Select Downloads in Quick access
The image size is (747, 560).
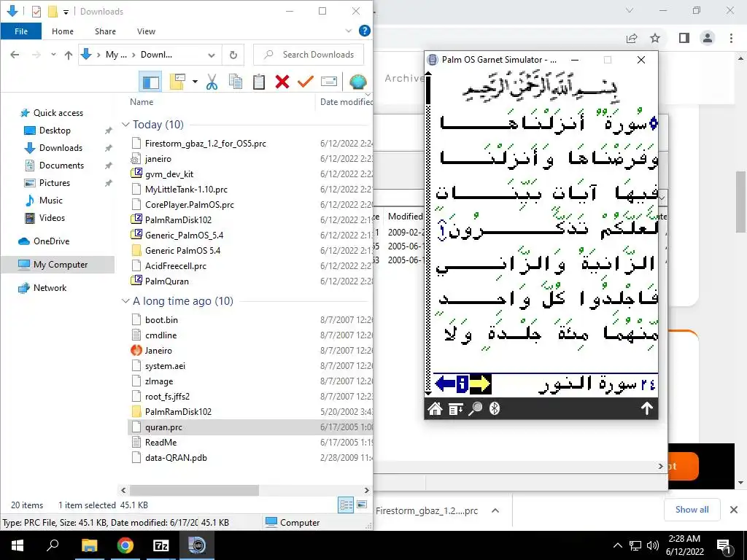[x=61, y=148]
